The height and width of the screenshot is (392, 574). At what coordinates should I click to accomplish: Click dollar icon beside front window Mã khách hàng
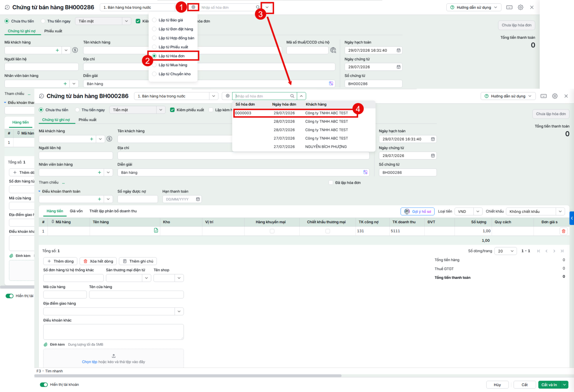pyautogui.click(x=109, y=139)
